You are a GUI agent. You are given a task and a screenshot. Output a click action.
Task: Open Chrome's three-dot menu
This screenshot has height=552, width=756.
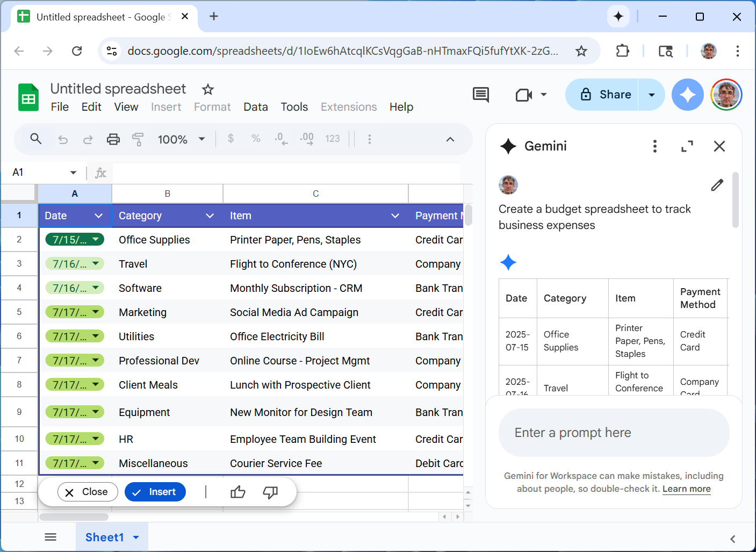tap(738, 51)
